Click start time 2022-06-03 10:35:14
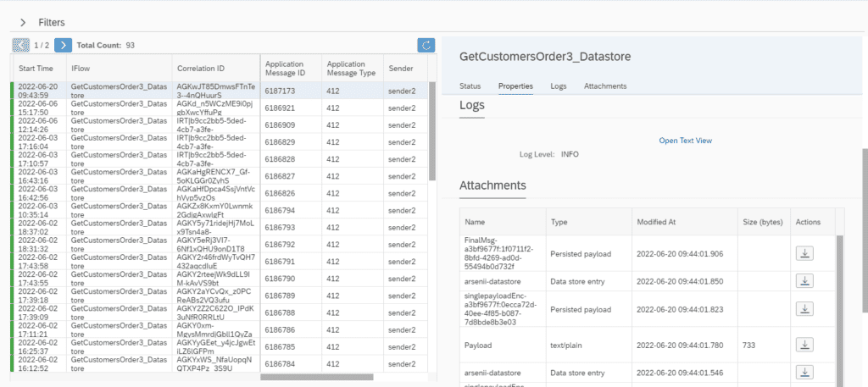 [x=37, y=211]
